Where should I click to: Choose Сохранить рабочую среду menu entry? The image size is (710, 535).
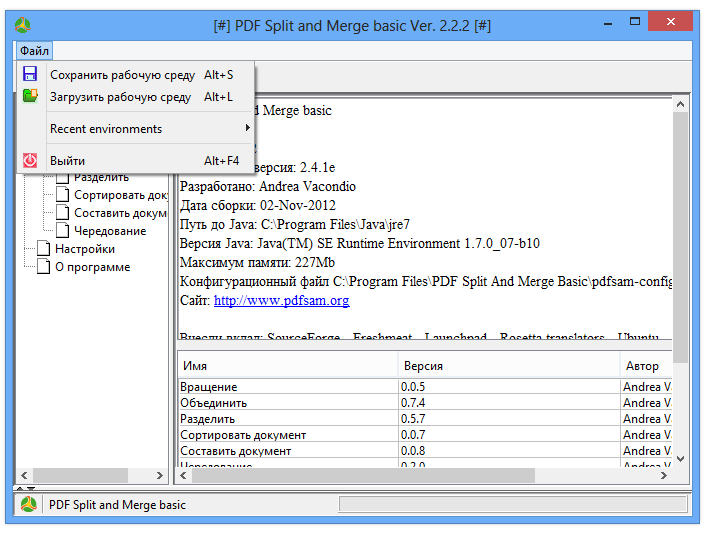click(136, 75)
